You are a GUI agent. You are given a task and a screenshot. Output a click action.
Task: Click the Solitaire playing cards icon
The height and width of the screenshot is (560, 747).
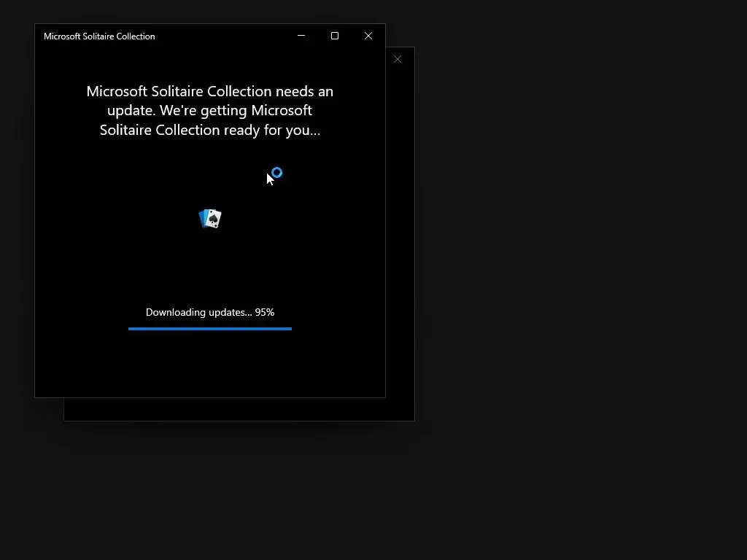click(210, 219)
